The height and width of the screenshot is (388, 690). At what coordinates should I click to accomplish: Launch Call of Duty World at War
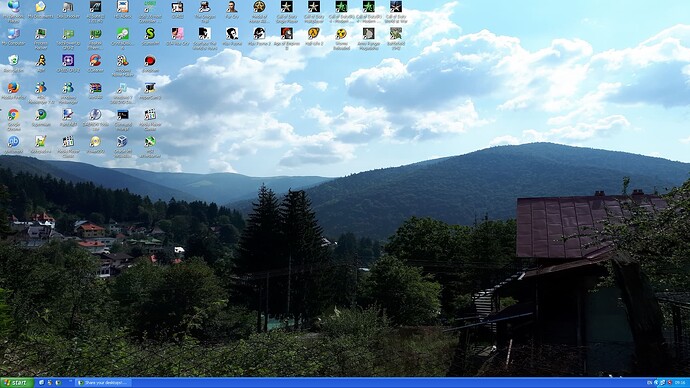[396, 7]
